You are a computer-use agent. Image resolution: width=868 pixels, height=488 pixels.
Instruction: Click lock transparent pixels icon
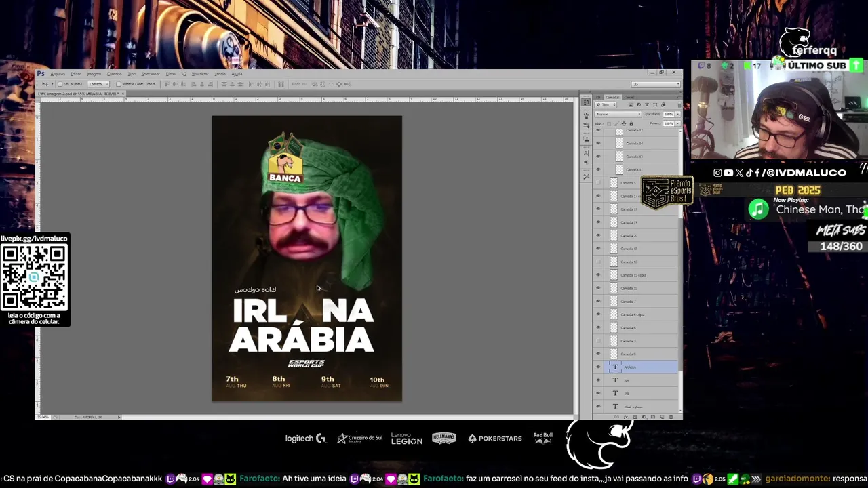[x=609, y=124]
